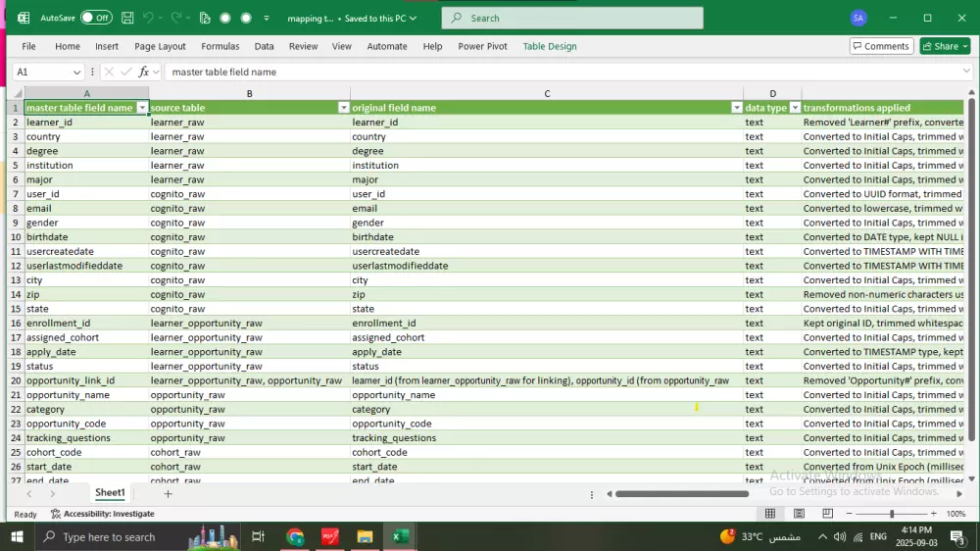Screen dimensions: 980x551
Task: Click the Insert Function fx icon
Action: (144, 72)
